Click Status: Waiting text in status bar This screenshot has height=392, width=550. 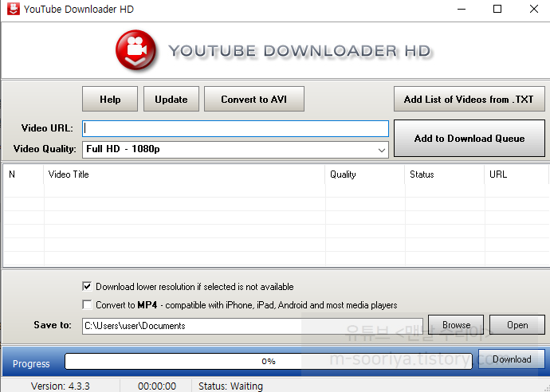pos(230,386)
